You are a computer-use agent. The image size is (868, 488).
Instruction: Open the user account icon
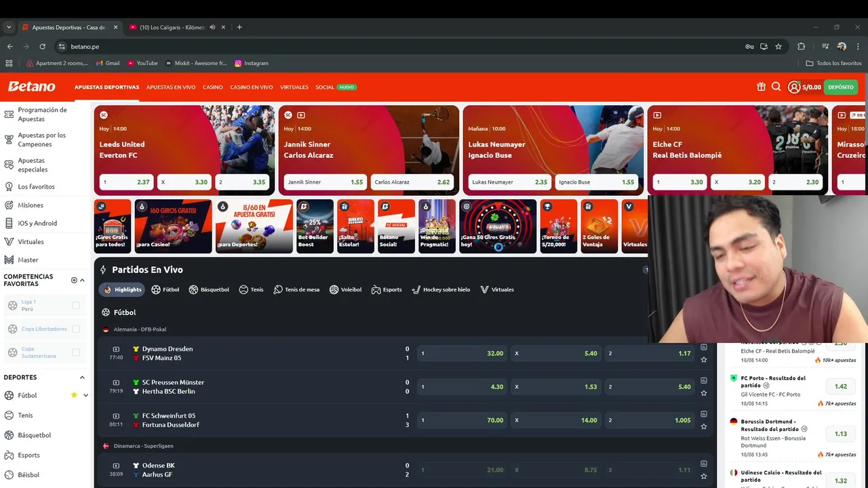[794, 87]
